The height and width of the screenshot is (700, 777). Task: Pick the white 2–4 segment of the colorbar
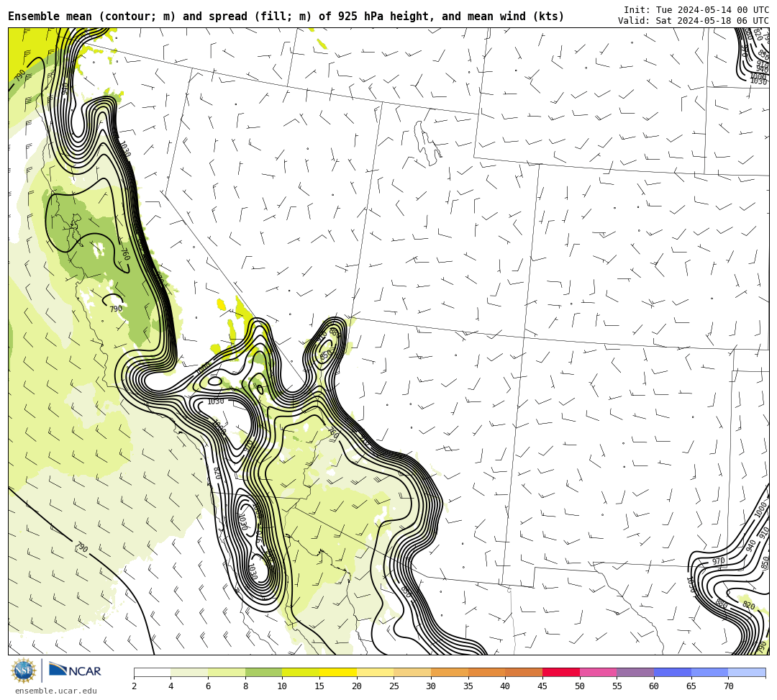pos(152,672)
